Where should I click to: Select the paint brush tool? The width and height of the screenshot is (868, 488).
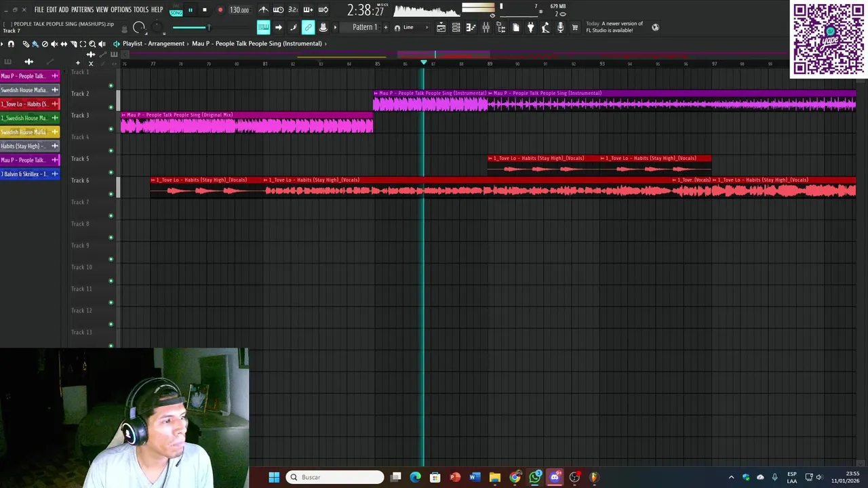pyautogui.click(x=35, y=43)
